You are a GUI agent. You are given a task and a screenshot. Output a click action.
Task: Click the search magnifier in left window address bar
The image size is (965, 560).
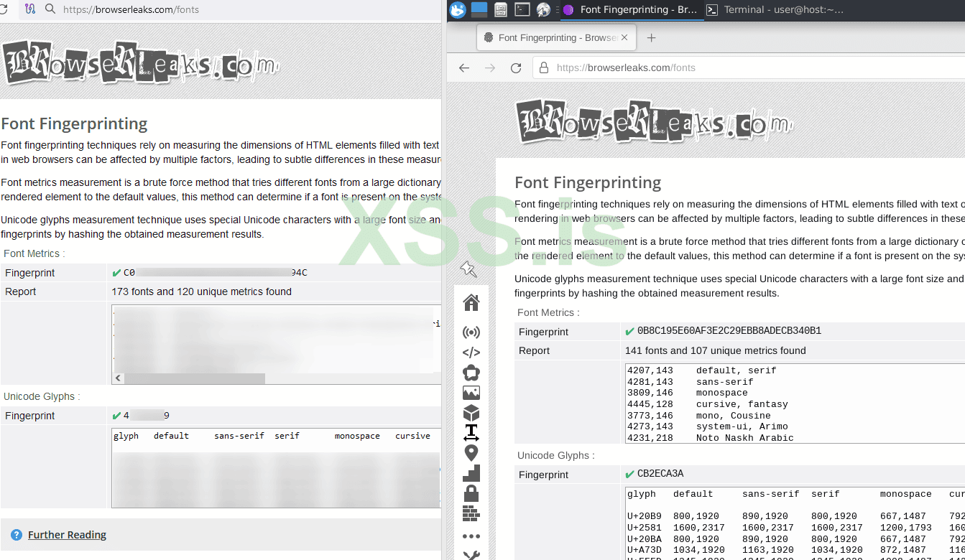point(50,9)
